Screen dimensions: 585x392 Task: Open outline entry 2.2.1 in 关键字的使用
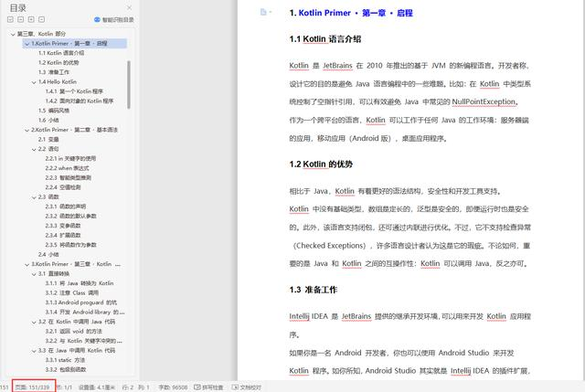[70, 158]
